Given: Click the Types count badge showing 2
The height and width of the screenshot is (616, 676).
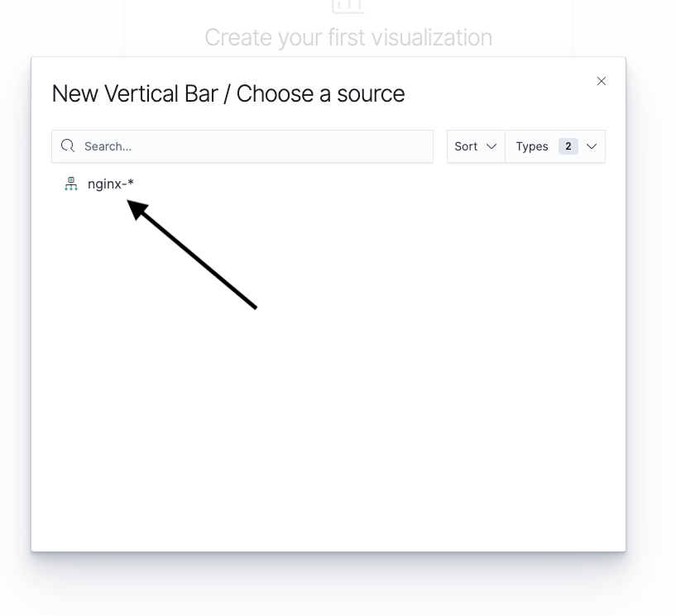Looking at the screenshot, I should tap(568, 146).
